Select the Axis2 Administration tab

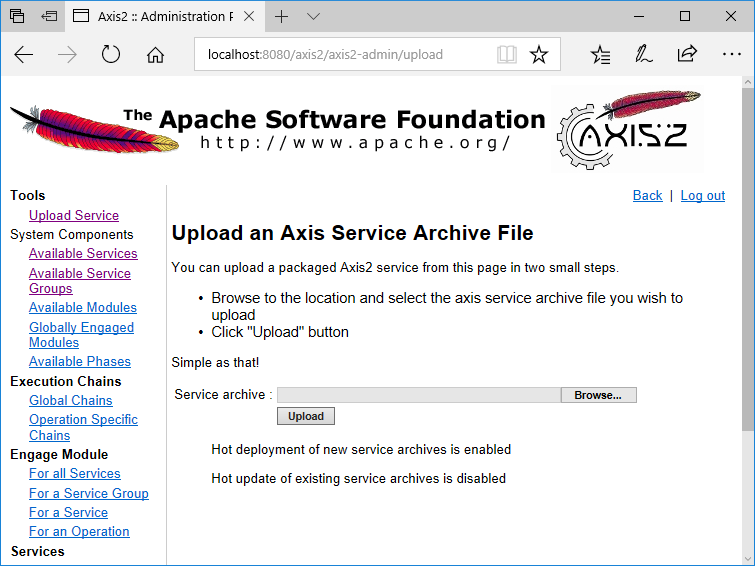point(165,16)
